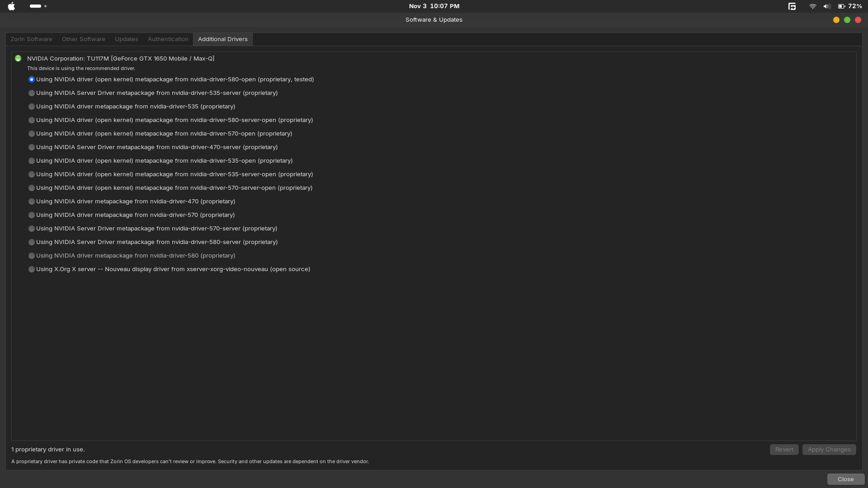
Task: Click the battery 72% indicator
Action: click(x=850, y=6)
